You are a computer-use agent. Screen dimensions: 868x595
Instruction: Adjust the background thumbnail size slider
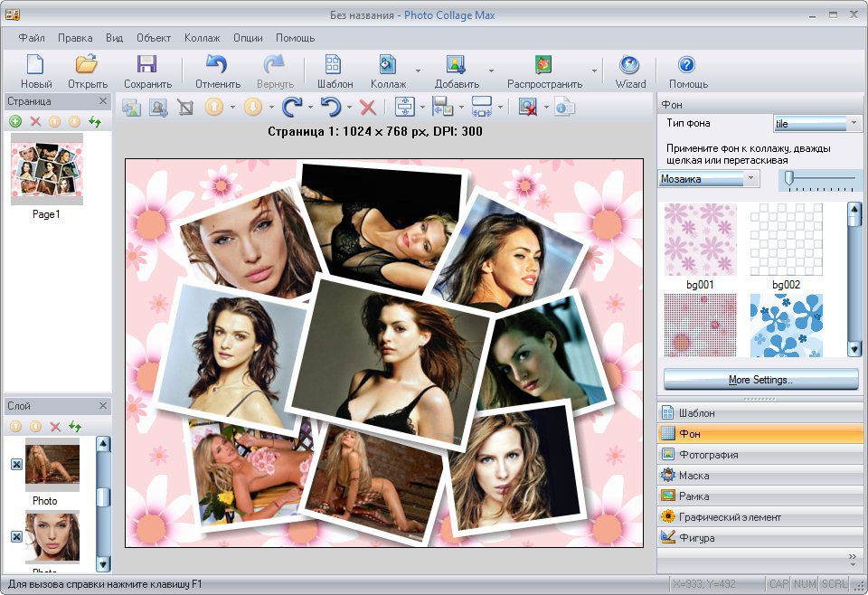(x=789, y=178)
